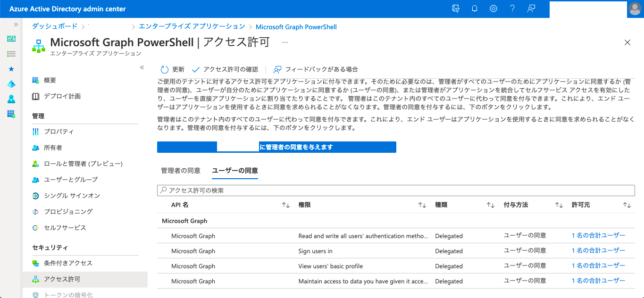644x298 pixels.
Task: Sort by 権限 column
Action: click(422, 205)
